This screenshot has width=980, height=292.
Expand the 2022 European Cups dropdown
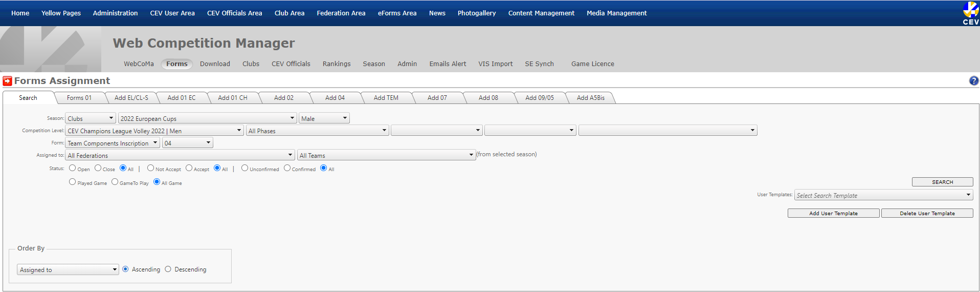[208, 118]
